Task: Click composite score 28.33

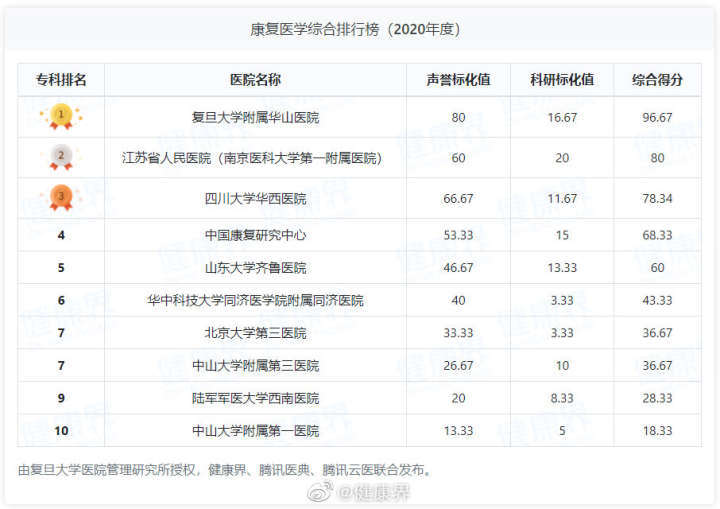Action: (x=657, y=398)
